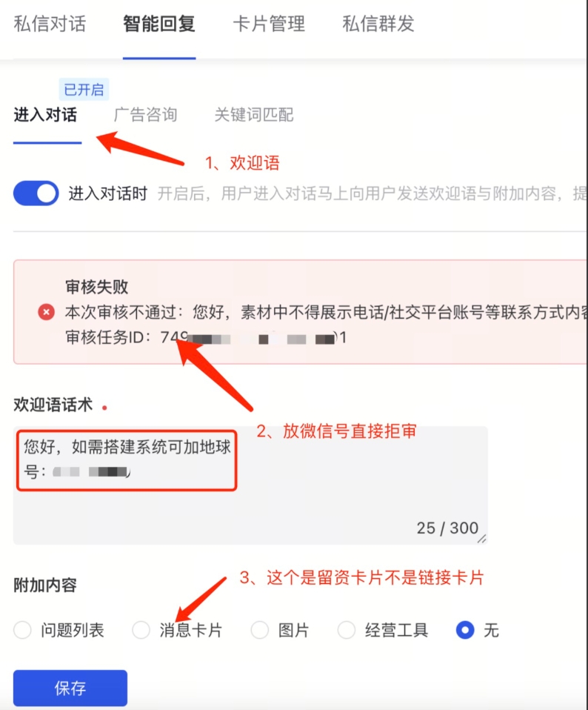This screenshot has width=588, height=710.
Task: Select the 问题列表 radio option
Action: tap(22, 630)
